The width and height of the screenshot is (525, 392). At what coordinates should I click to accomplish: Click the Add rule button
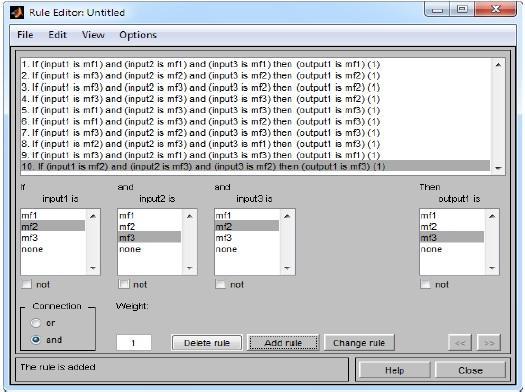point(283,343)
